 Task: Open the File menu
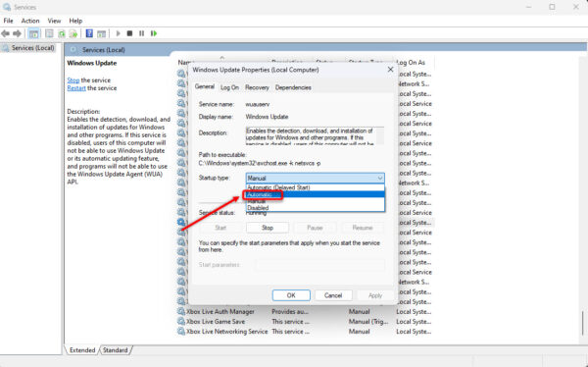tap(8, 21)
